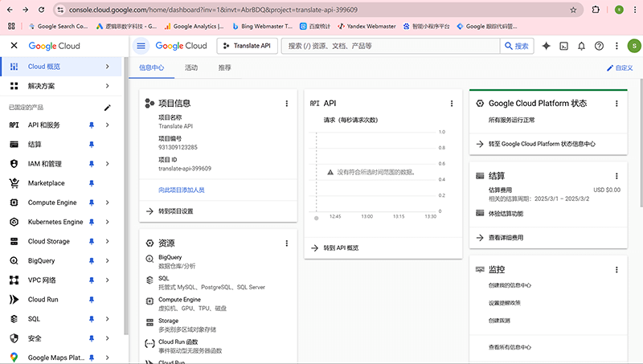Open the green account avatar in console header

pyautogui.click(x=634, y=46)
